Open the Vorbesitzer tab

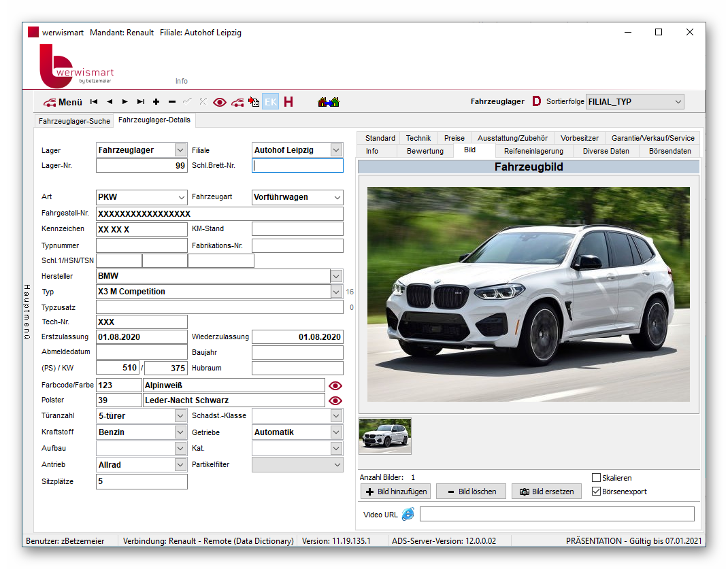pyautogui.click(x=580, y=138)
